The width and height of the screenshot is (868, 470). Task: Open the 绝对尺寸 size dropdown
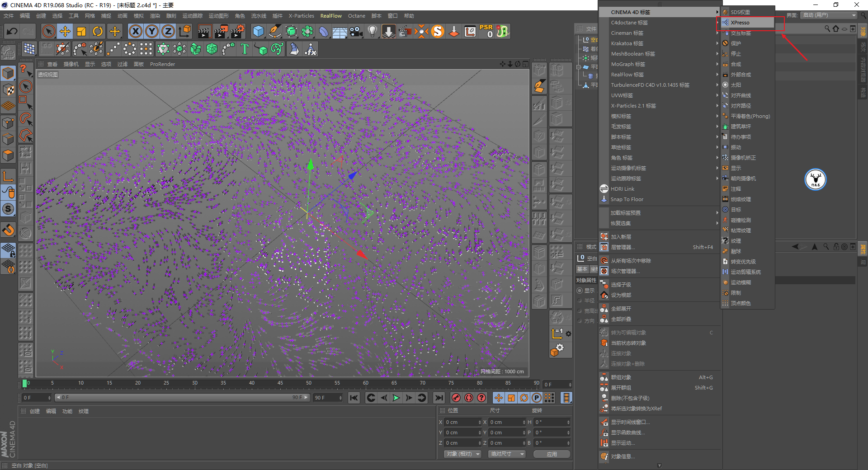click(x=506, y=454)
